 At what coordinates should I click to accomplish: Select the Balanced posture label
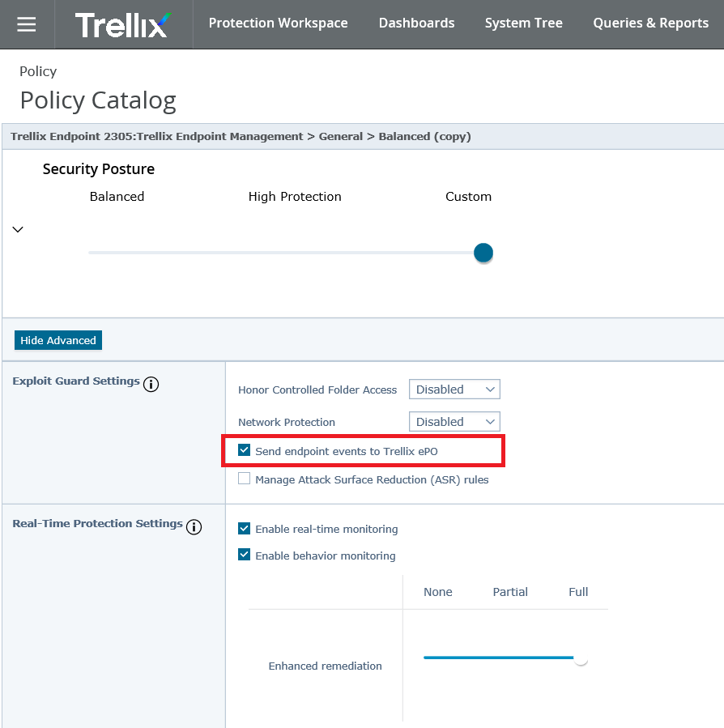(x=117, y=197)
